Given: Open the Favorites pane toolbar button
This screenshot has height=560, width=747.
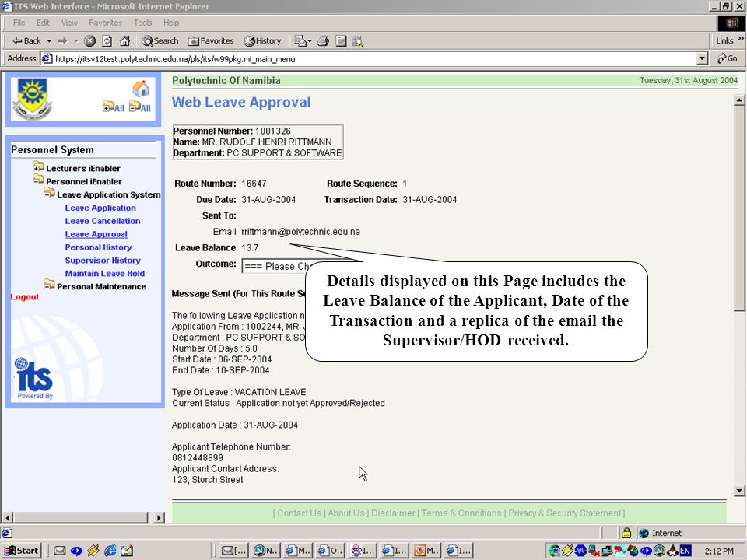Looking at the screenshot, I should 211,41.
